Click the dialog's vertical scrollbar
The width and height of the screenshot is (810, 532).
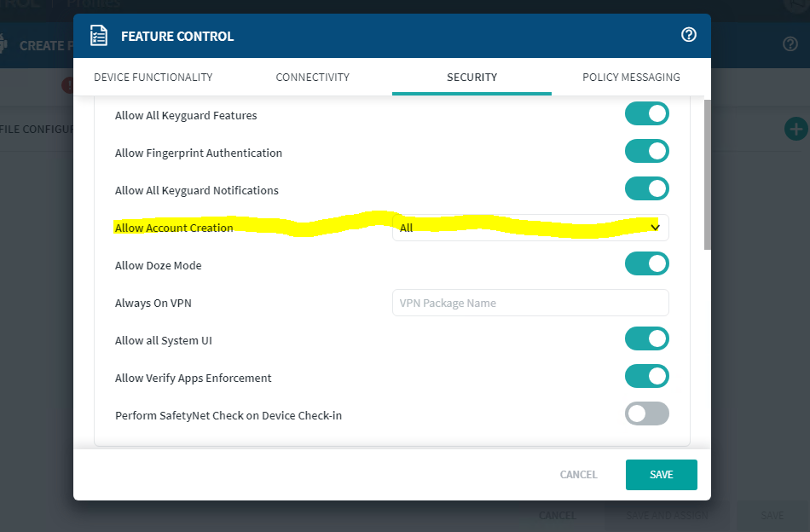coord(707,175)
